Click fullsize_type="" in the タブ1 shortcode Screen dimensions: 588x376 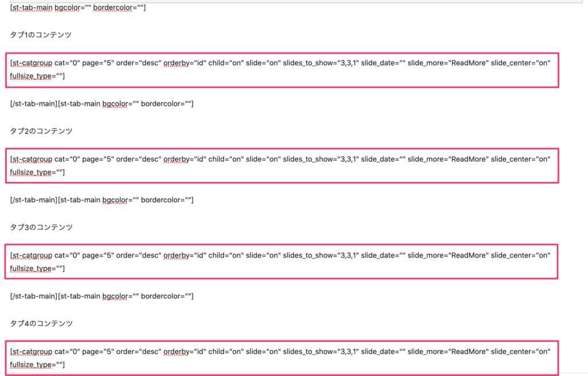click(37, 76)
